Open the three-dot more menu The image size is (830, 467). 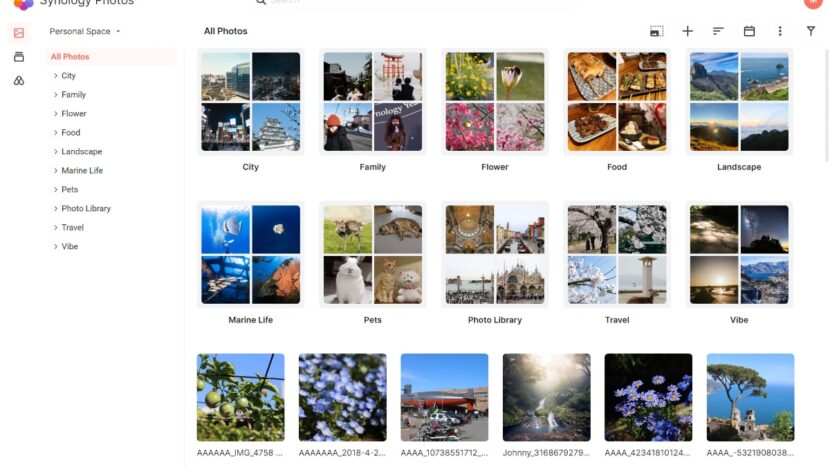[x=780, y=31]
